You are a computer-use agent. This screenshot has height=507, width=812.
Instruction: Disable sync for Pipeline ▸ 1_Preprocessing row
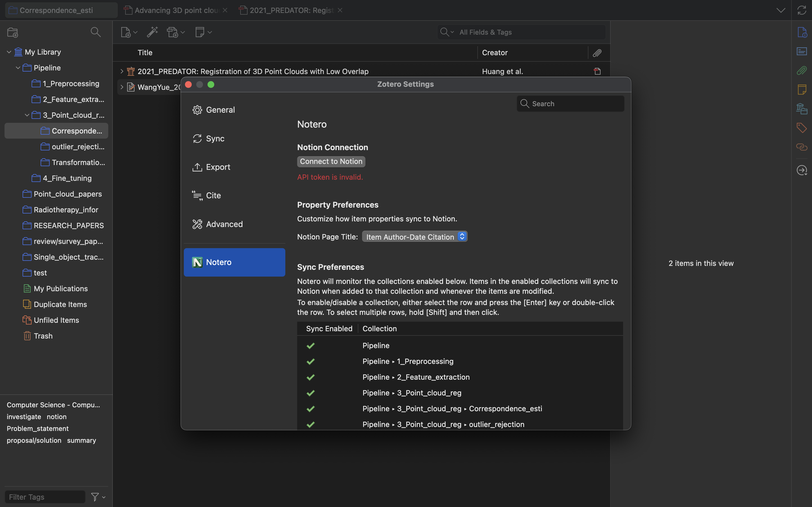tap(310, 361)
